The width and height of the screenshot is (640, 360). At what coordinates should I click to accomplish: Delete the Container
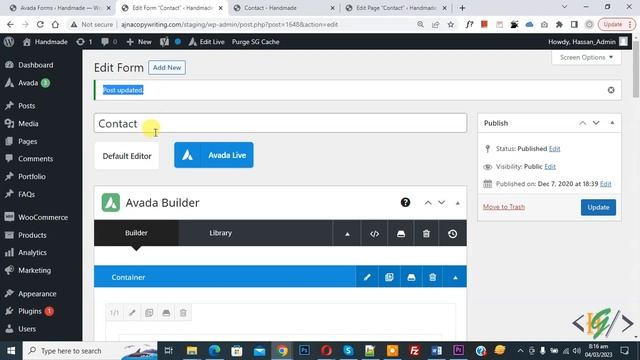tap(433, 277)
